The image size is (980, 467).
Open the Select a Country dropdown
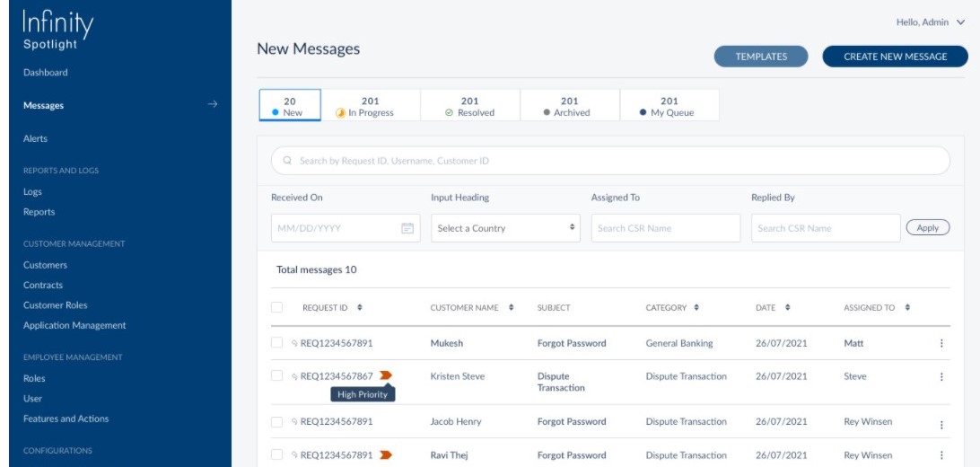507,228
